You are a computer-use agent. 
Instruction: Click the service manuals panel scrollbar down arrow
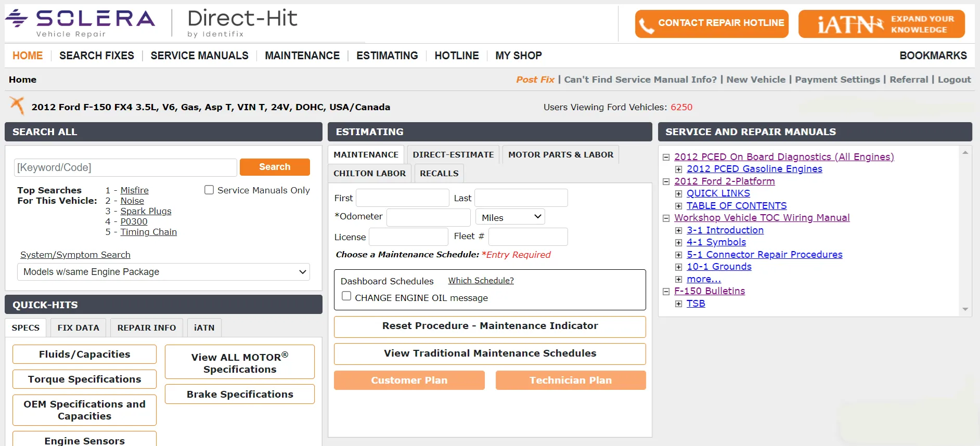(965, 309)
